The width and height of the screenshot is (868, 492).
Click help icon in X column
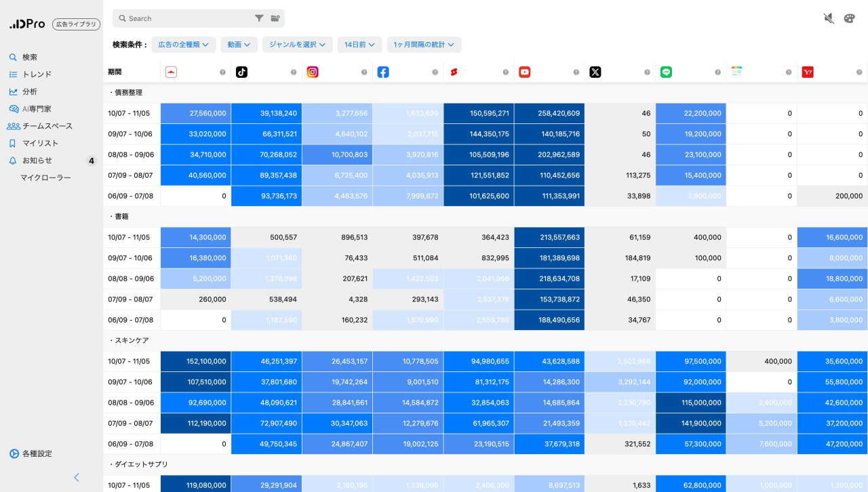(647, 73)
